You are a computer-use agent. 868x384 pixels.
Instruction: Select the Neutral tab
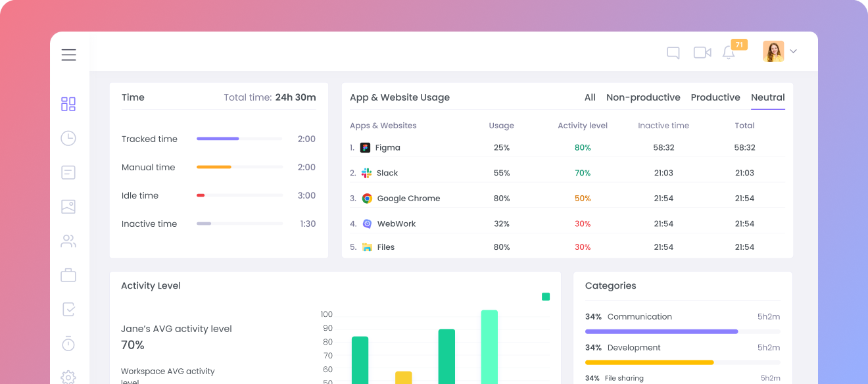pos(768,97)
